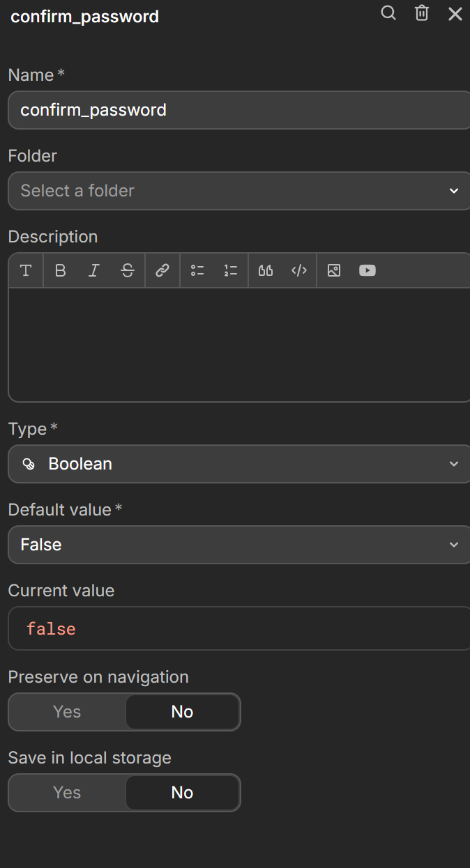Click the Name field confirm_password

click(237, 110)
